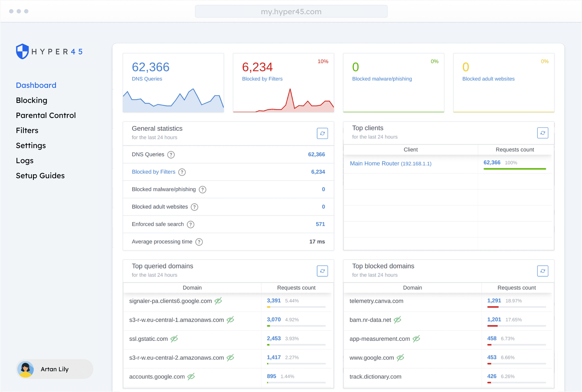Click help icon next to Blocked malware/phishing
Viewport: 582px width, 392px height.
click(x=202, y=190)
